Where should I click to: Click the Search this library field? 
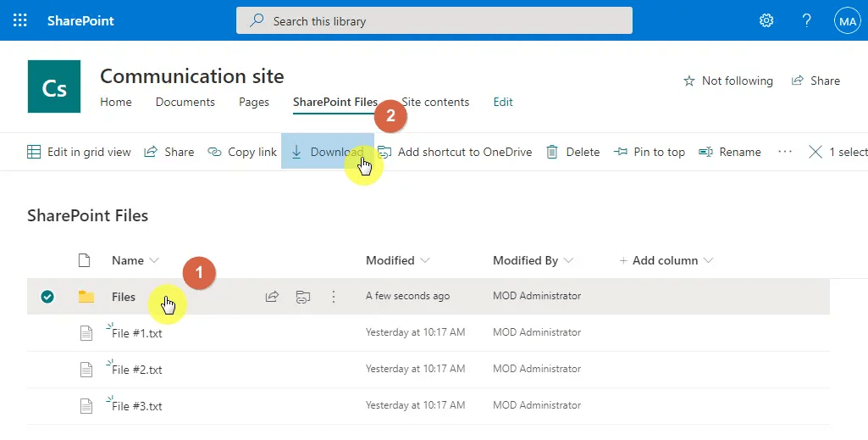(x=434, y=20)
